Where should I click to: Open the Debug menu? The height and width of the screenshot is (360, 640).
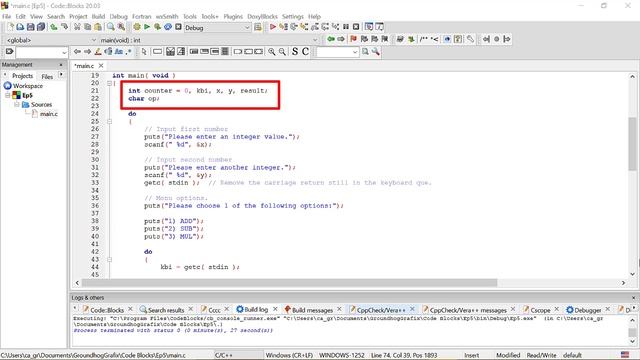tap(118, 16)
